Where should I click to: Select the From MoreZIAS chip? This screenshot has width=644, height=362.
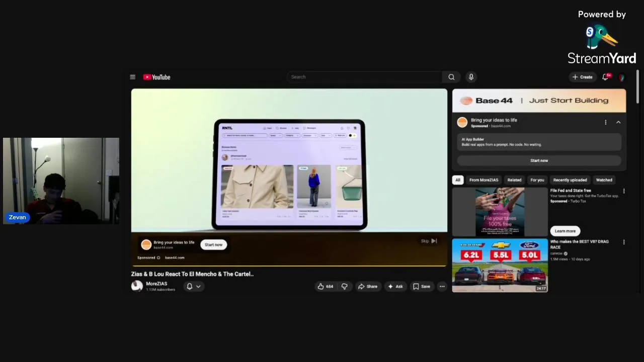[484, 180]
